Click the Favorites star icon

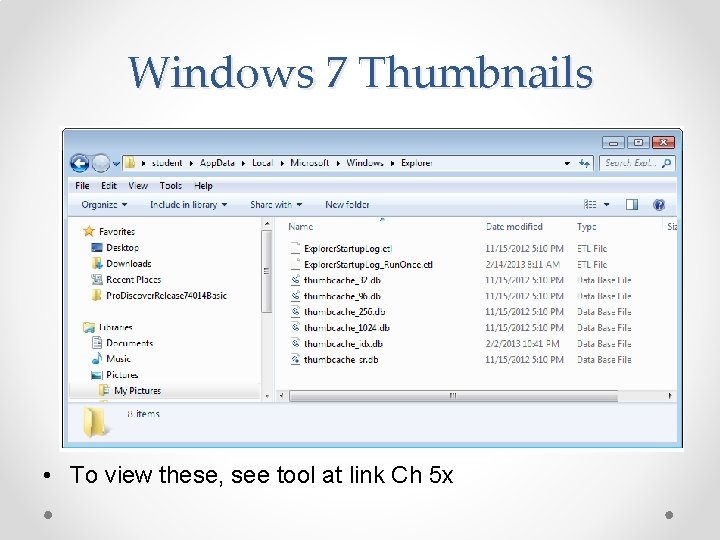(89, 231)
